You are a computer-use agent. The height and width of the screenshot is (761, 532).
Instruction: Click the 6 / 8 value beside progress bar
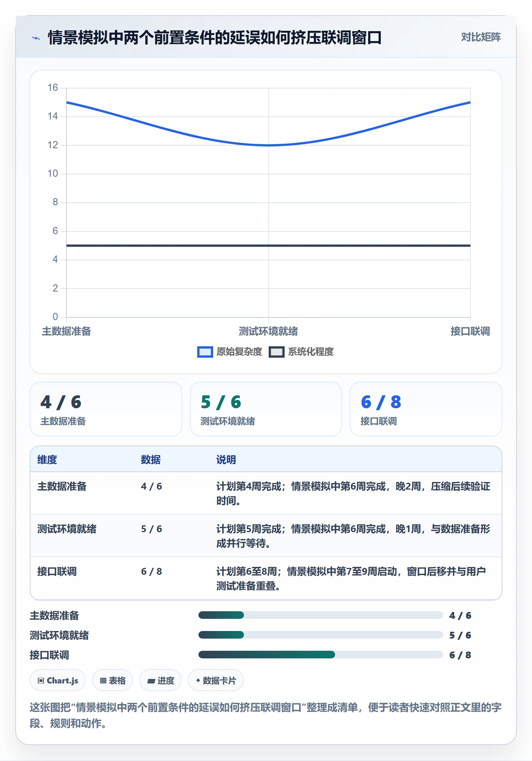tap(460, 655)
